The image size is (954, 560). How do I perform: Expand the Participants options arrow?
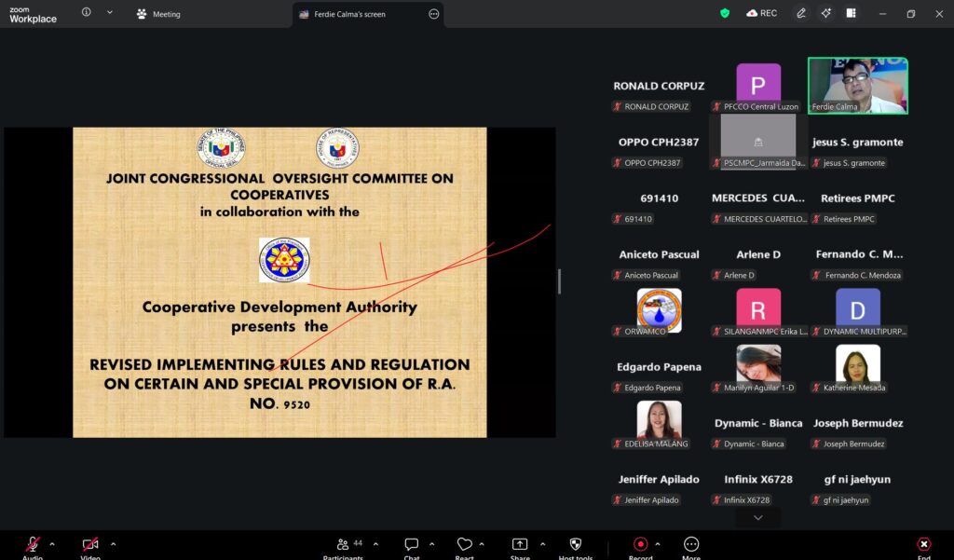375,544
